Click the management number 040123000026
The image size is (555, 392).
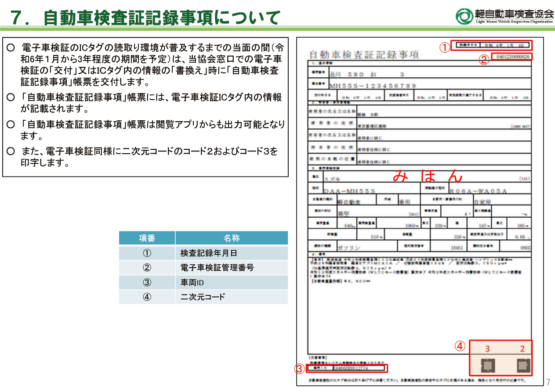click(512, 57)
